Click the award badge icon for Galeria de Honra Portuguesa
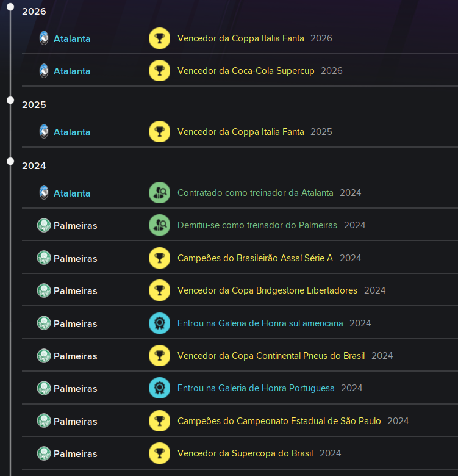Image resolution: width=458 pixels, height=476 pixels. (x=159, y=388)
